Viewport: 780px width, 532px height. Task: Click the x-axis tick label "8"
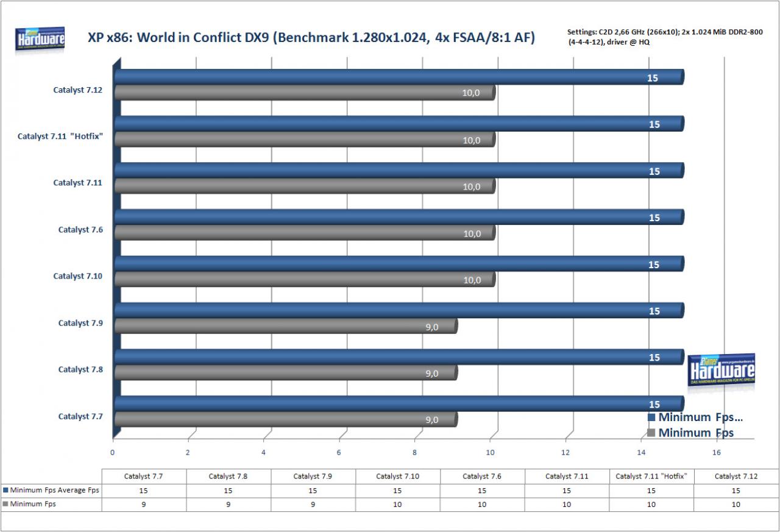point(414,453)
